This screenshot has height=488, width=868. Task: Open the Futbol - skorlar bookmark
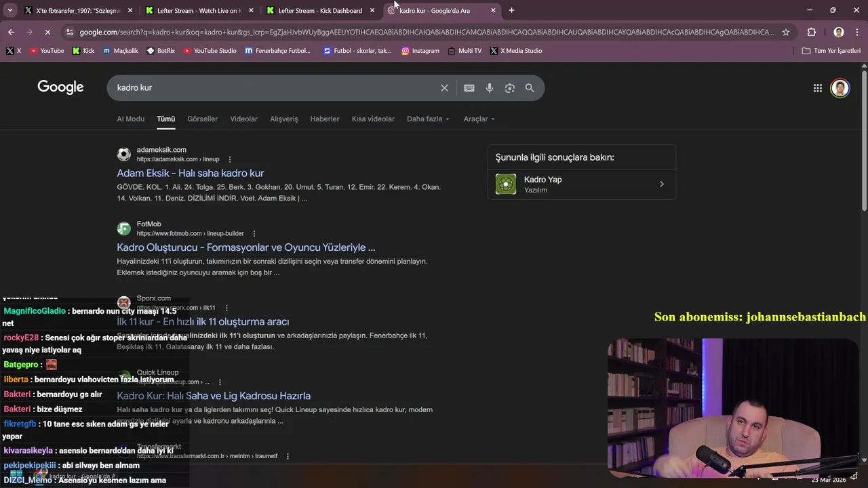(357, 51)
